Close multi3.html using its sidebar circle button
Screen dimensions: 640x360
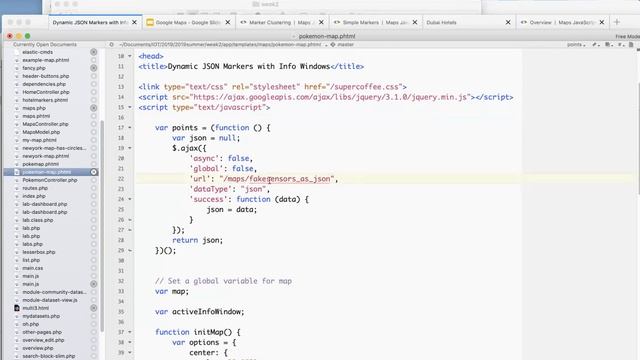point(93,308)
